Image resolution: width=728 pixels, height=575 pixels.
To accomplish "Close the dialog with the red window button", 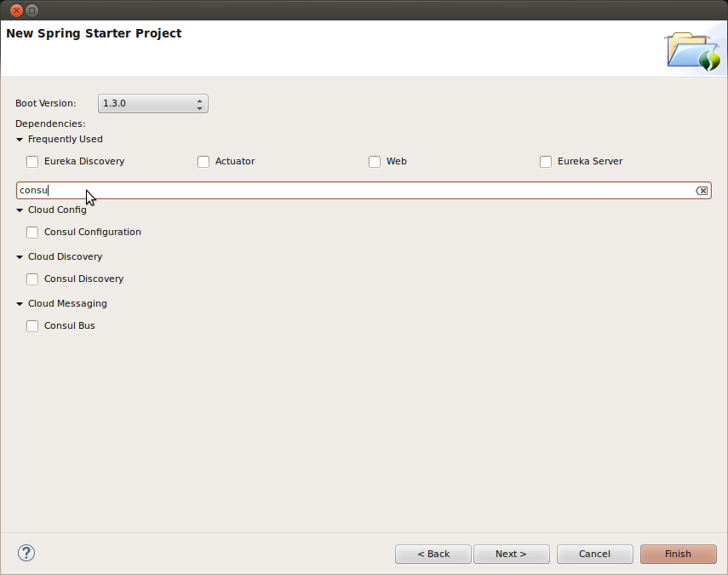I will pos(16,10).
